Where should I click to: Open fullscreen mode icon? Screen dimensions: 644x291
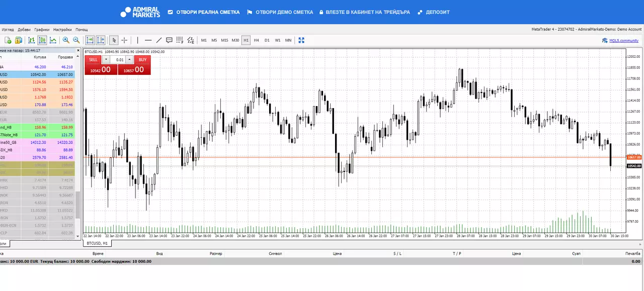[x=301, y=40]
